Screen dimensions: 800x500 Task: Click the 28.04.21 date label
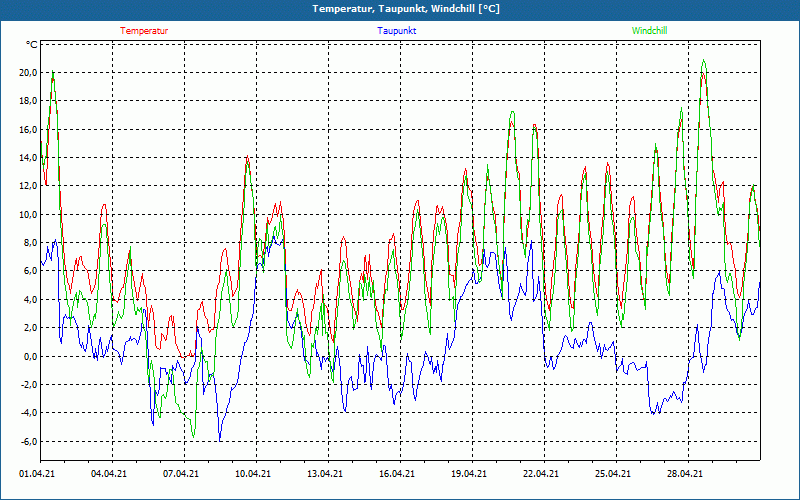pyautogui.click(x=684, y=473)
